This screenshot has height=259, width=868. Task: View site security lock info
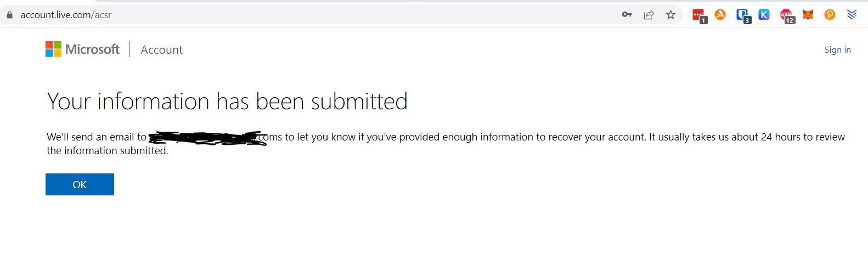click(x=9, y=15)
